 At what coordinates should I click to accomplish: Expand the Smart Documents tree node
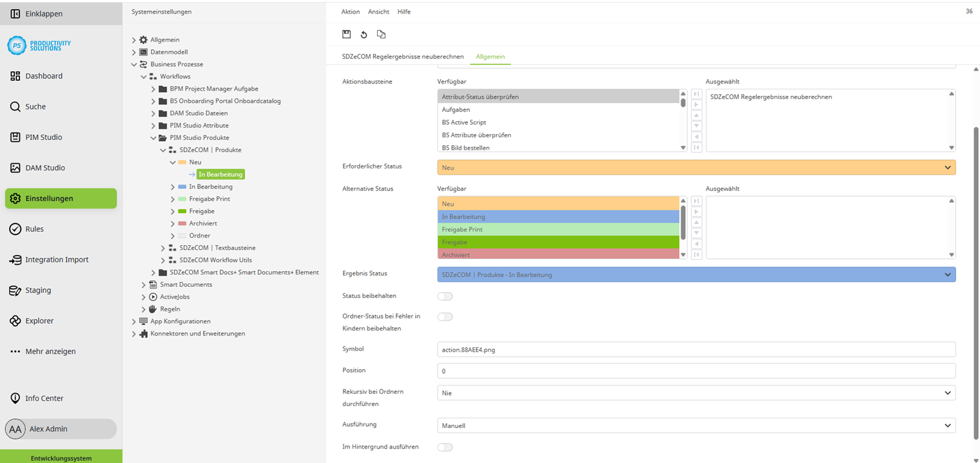[x=144, y=284]
